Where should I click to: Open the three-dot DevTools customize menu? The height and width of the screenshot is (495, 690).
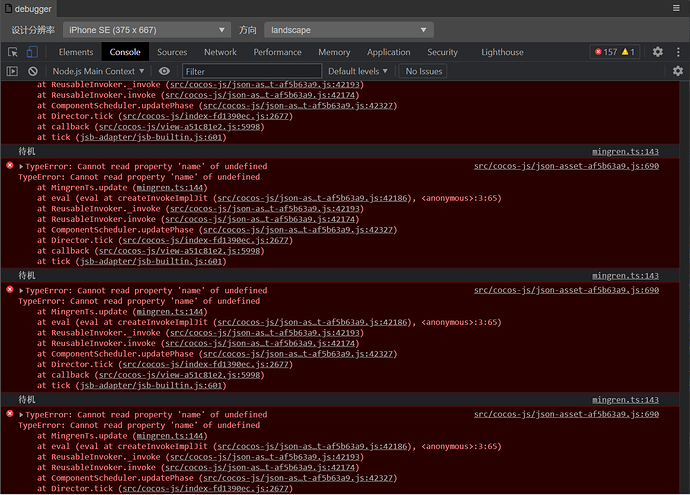pyautogui.click(x=678, y=52)
